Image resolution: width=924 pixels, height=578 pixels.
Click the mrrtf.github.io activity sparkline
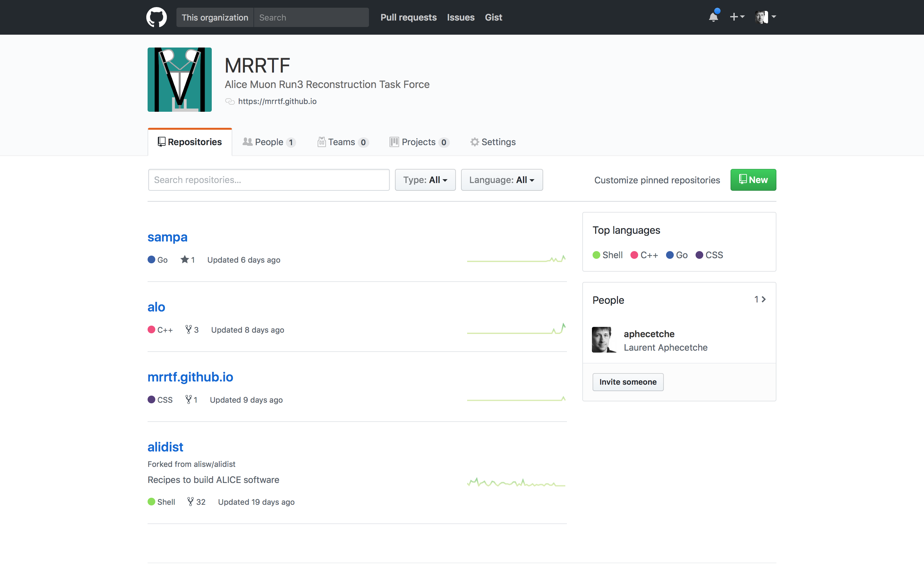pyautogui.click(x=516, y=399)
